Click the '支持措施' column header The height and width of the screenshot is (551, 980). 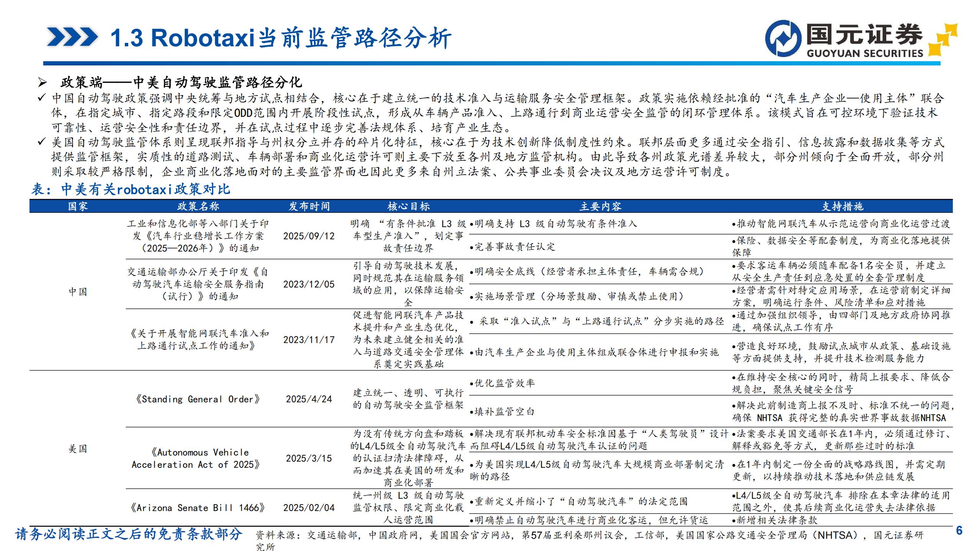(x=842, y=206)
